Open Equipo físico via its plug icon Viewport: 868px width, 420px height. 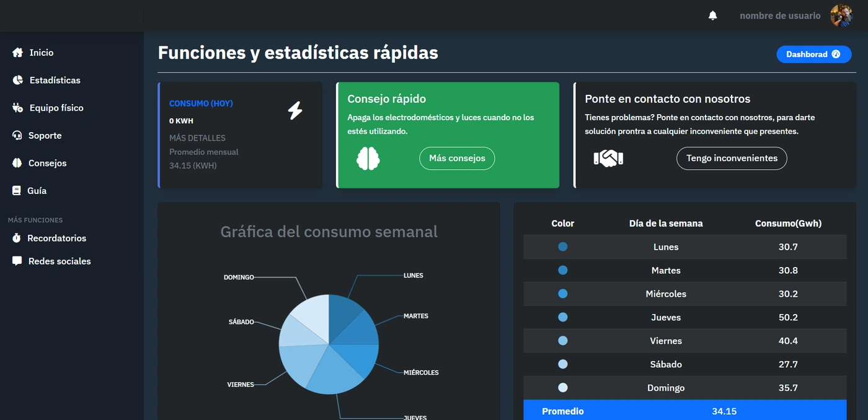point(18,107)
